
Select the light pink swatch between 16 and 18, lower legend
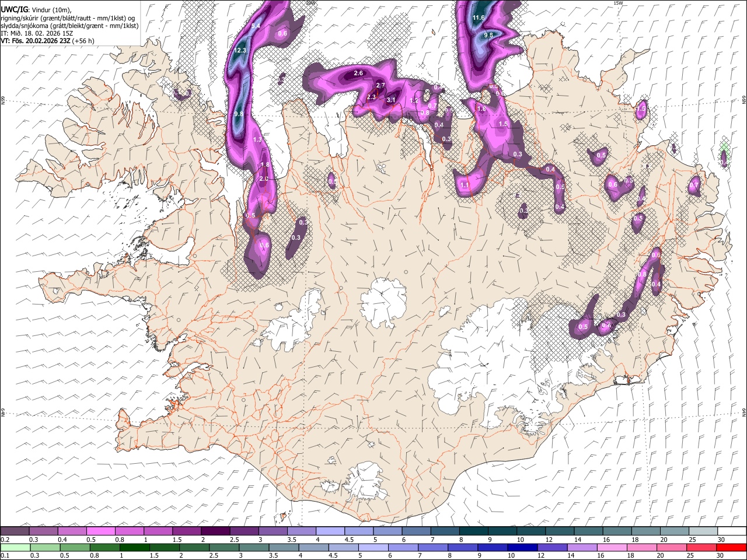click(x=613, y=547)
